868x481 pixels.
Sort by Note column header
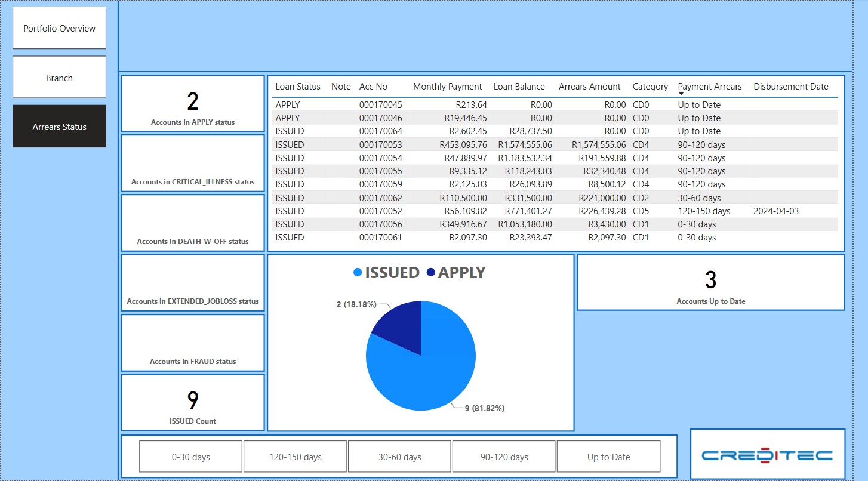pos(341,87)
